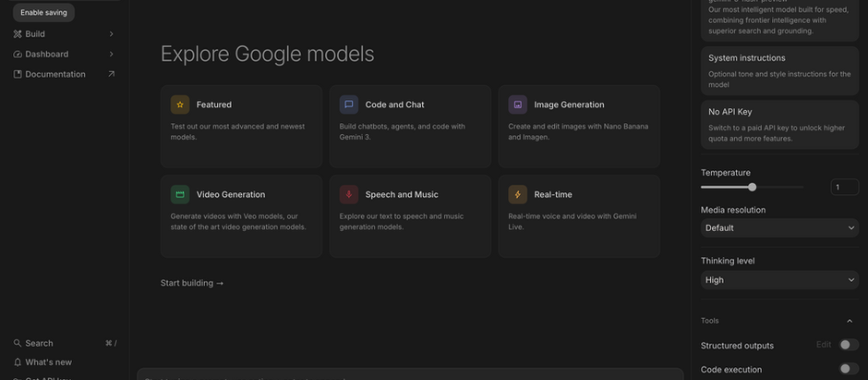The image size is (868, 380).
Task: Click the Video Generation film icon
Action: pos(180,194)
